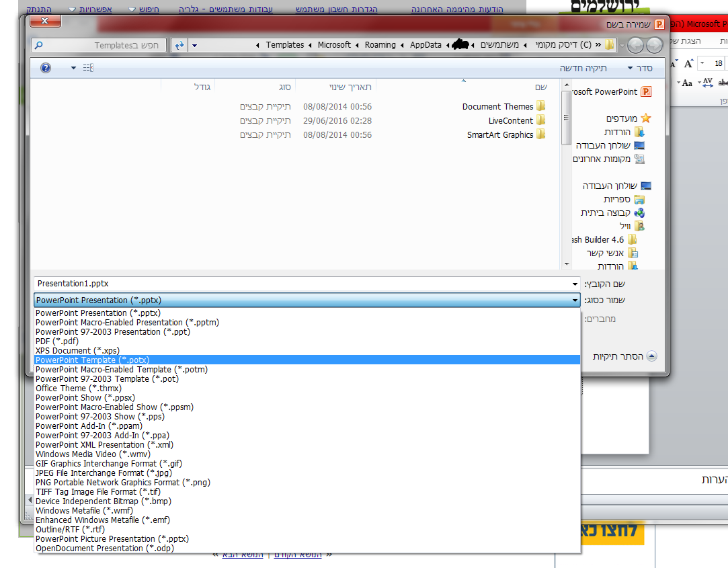Select the LiveContent folder icon

(541, 120)
